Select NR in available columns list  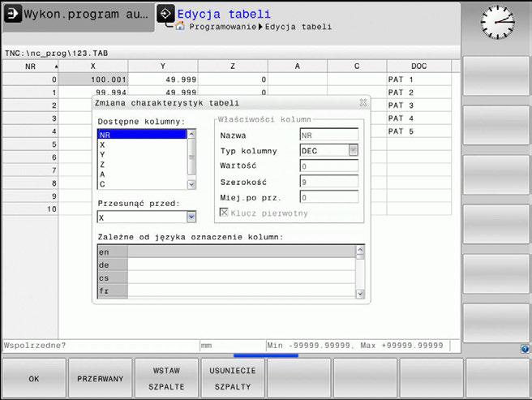click(x=142, y=135)
